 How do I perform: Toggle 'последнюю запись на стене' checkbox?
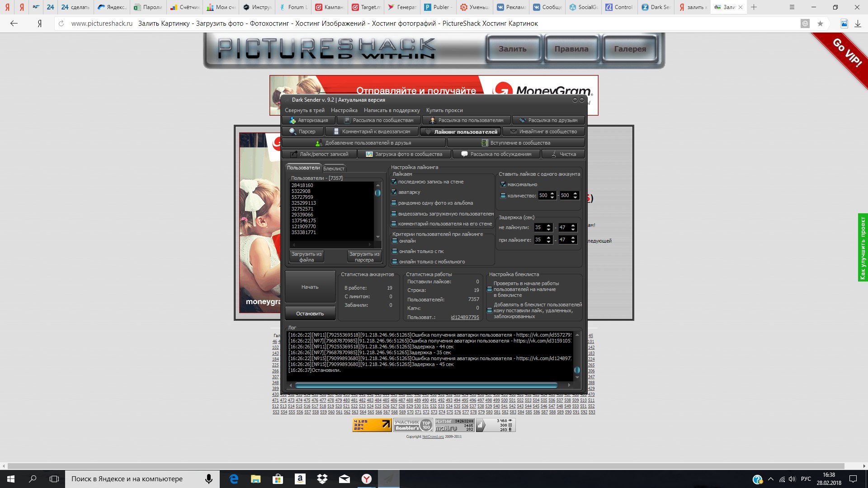(394, 182)
